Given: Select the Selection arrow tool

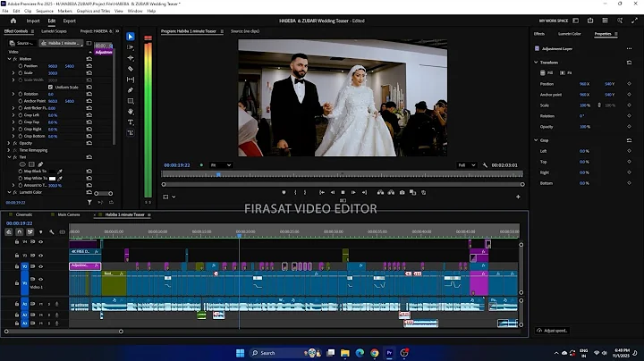Looking at the screenshot, I should click(x=131, y=37).
